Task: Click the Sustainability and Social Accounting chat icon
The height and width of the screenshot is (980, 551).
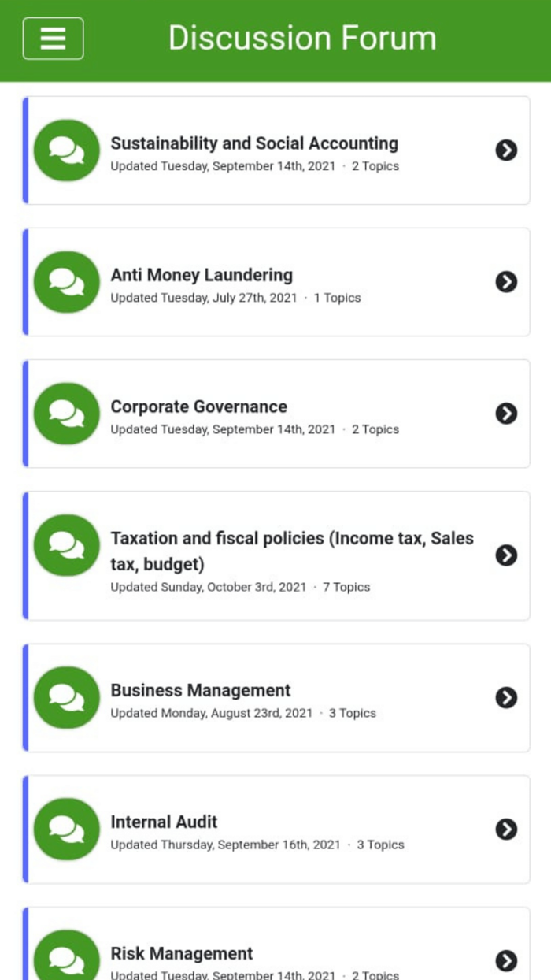Action: (66, 150)
